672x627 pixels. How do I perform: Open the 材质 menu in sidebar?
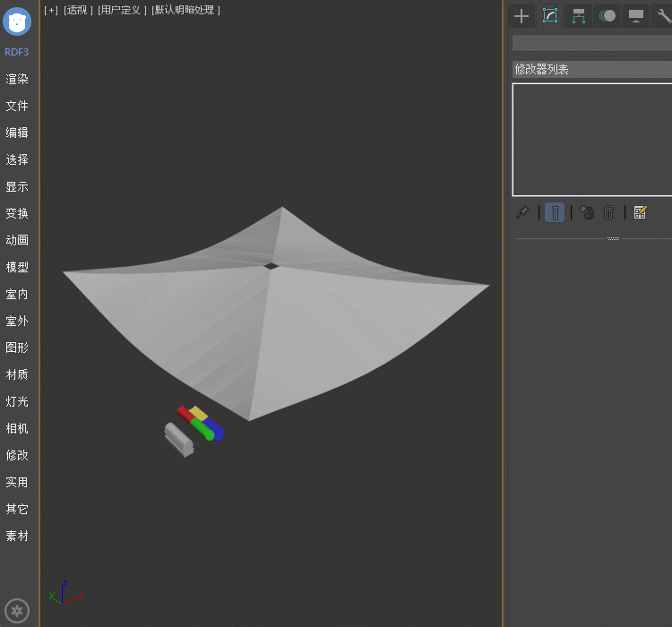click(x=17, y=374)
